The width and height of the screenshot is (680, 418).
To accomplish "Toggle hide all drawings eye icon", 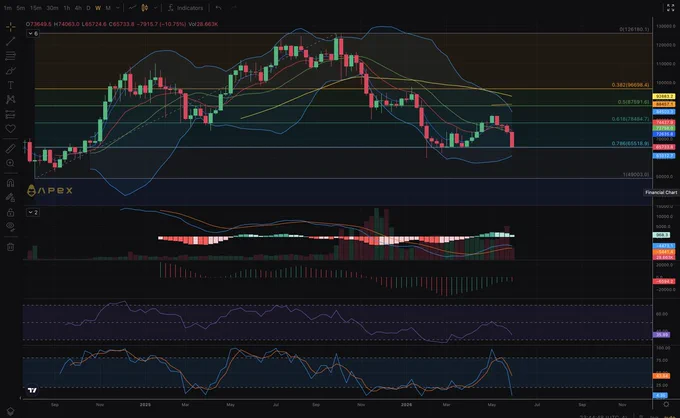I will click(x=10, y=227).
